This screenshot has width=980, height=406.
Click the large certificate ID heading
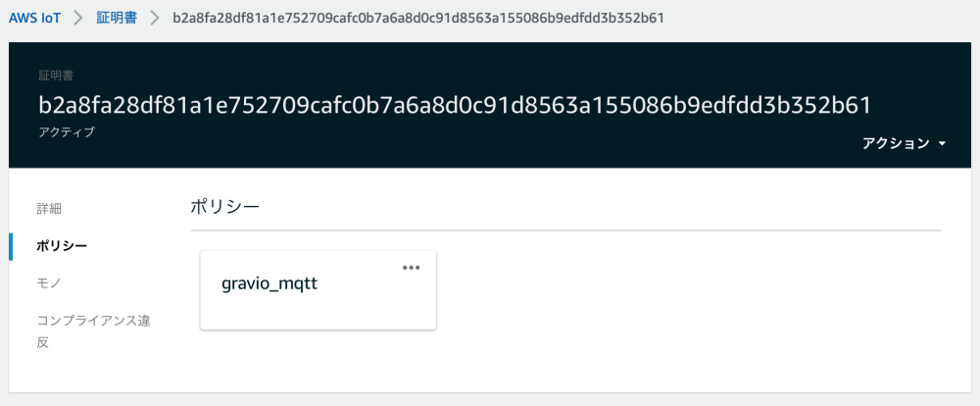(455, 106)
